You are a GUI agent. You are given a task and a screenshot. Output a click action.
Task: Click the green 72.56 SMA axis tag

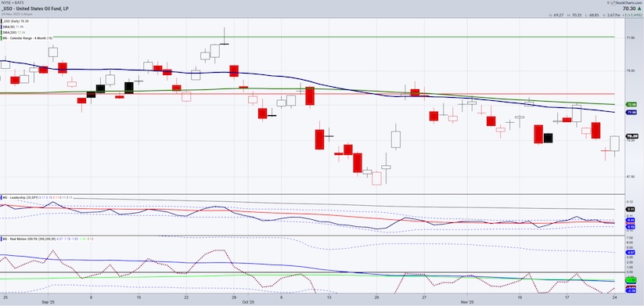click(x=631, y=105)
